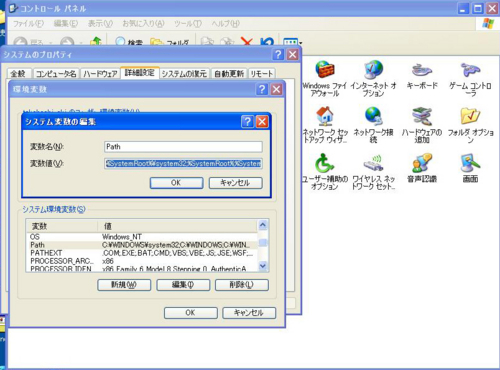
Task: Open the 編集(E) menu
Action: pyautogui.click(x=66, y=23)
